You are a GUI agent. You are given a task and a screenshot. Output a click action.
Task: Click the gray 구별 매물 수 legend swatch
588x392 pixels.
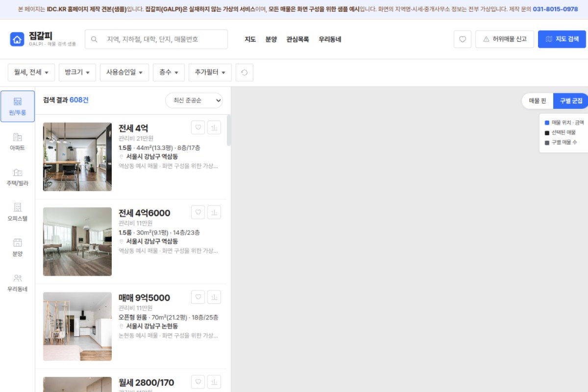pyautogui.click(x=547, y=143)
